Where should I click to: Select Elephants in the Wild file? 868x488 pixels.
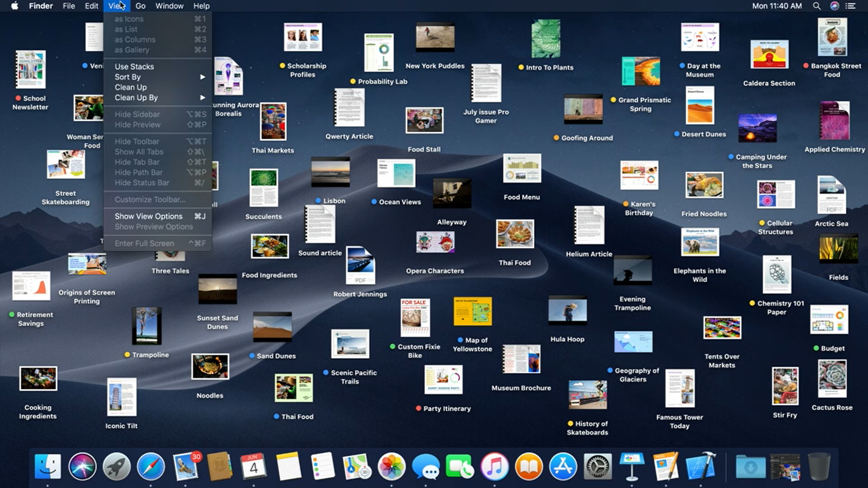click(700, 242)
